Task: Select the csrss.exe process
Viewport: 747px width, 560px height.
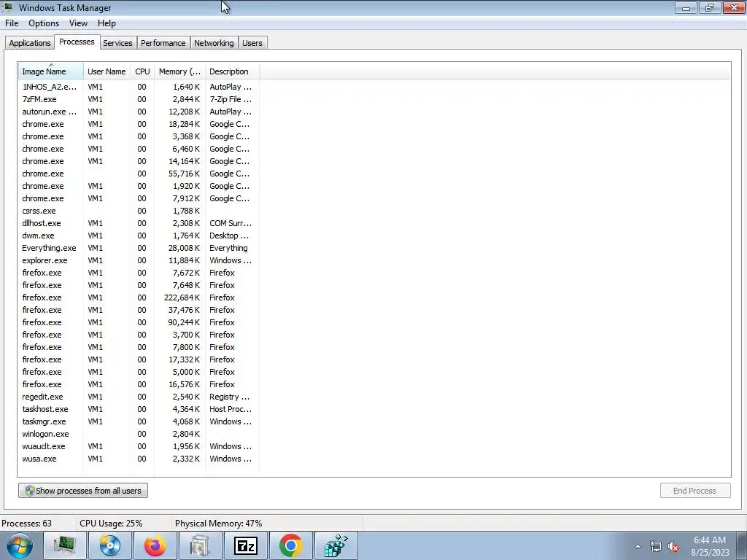Action: pos(139,211)
